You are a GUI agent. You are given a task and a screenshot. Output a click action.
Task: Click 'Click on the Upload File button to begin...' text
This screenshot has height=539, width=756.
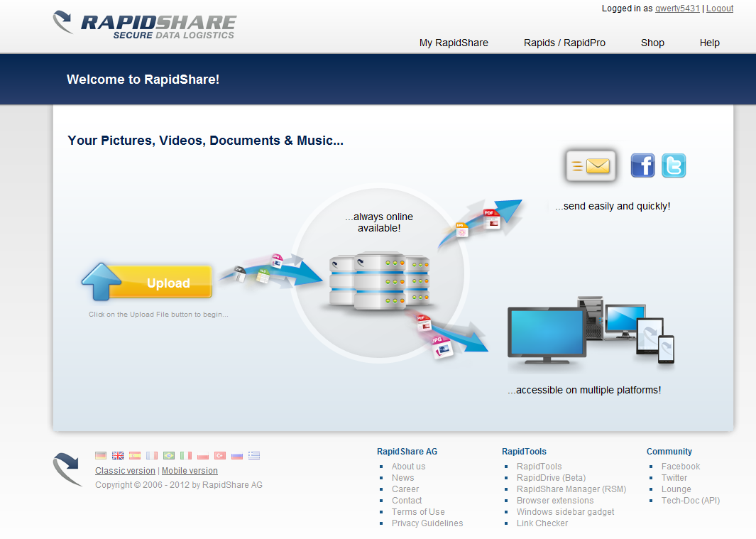coord(158,314)
